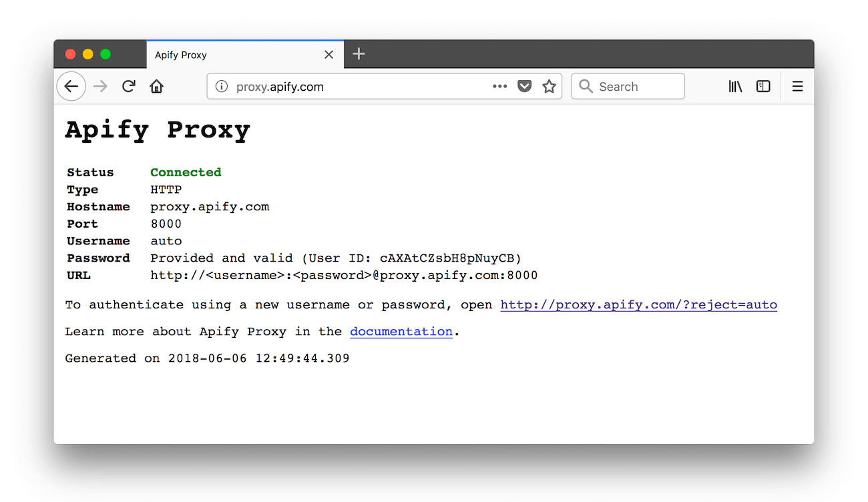Open a new tab with the plus button
Screen dimensions: 868x502
(x=359, y=54)
